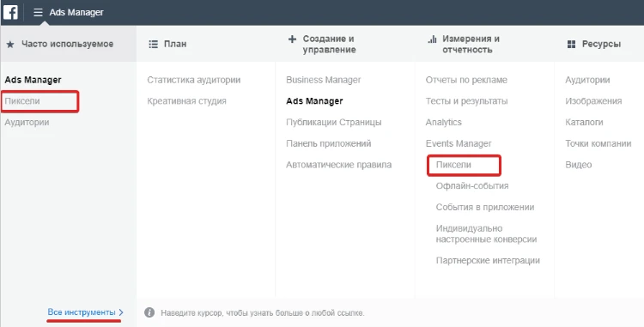Expand Все инструменты using the chevron arrow
Image resolution: width=644 pixels, height=327 pixels.
121,312
